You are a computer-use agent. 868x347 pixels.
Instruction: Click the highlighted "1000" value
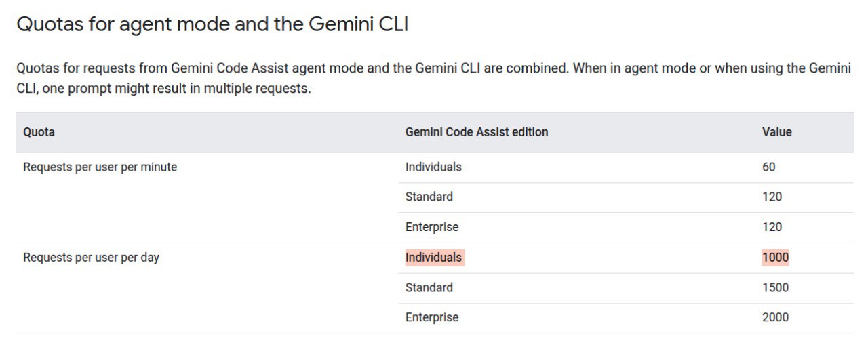pos(775,258)
